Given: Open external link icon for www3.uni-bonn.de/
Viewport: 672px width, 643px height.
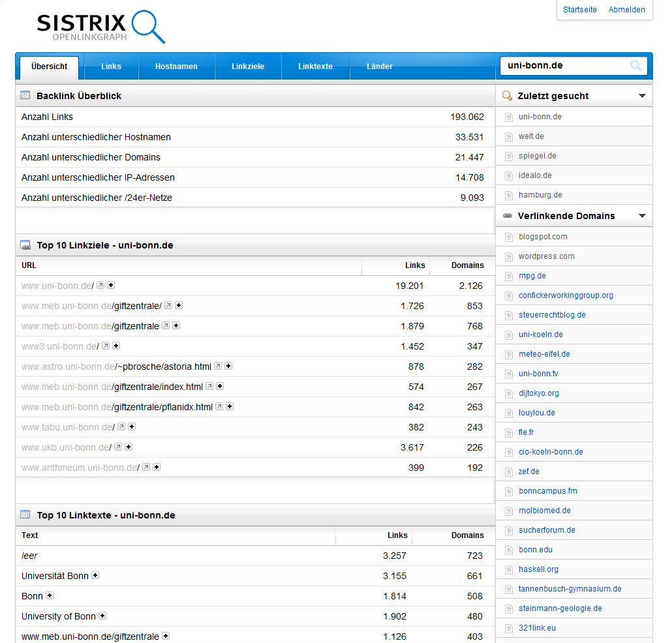Looking at the screenshot, I should pos(106,346).
